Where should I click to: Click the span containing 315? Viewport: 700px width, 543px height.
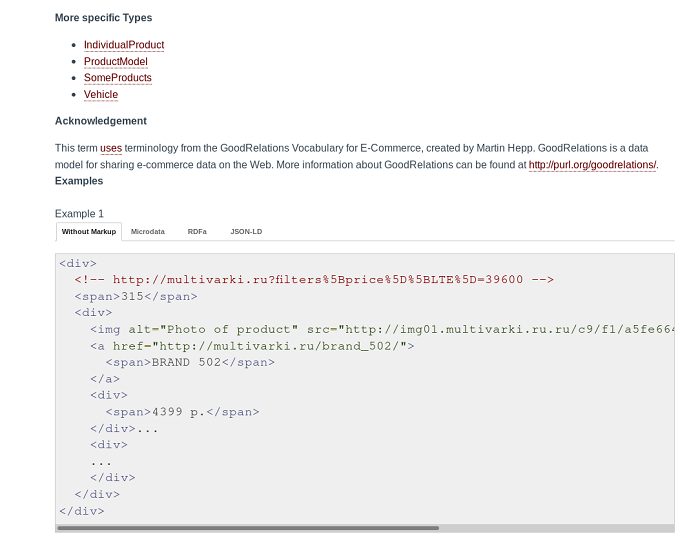coord(135,296)
